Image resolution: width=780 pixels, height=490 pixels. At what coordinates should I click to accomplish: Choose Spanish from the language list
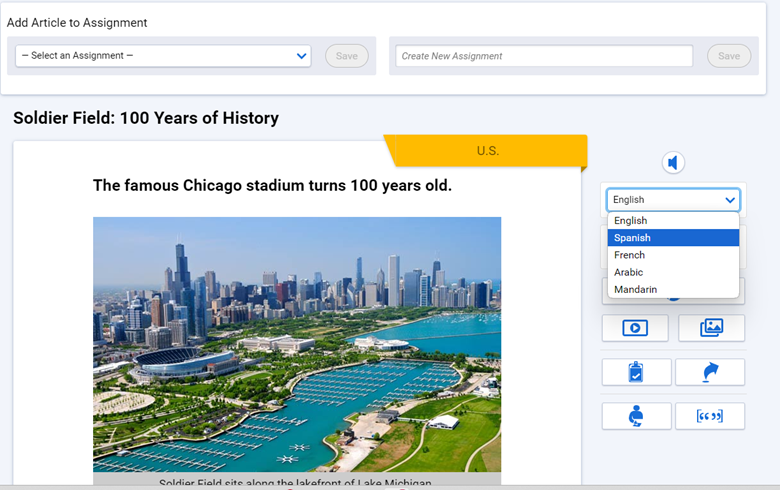pyautogui.click(x=673, y=238)
